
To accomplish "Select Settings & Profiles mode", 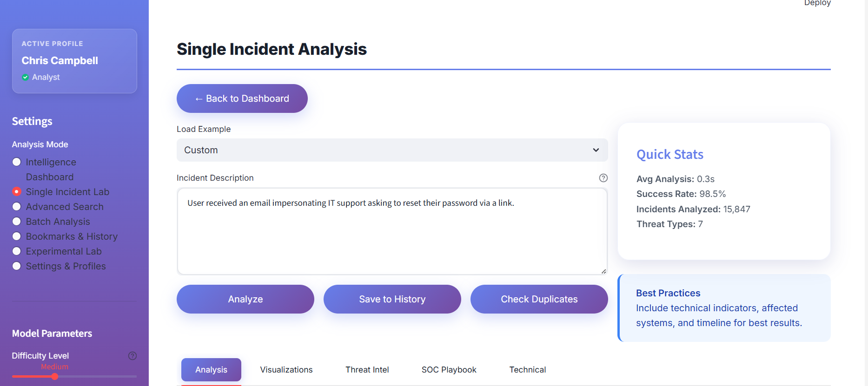I will pos(17,266).
